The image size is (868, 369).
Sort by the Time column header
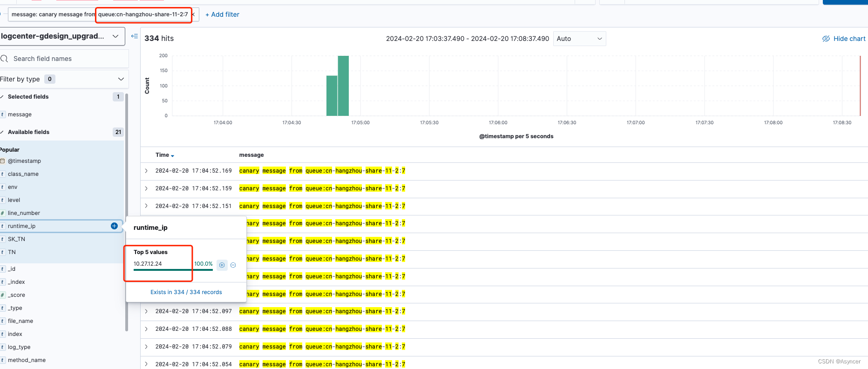(x=165, y=155)
